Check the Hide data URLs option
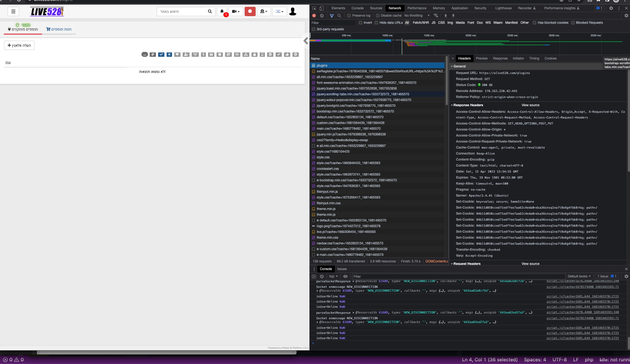 (377, 23)
